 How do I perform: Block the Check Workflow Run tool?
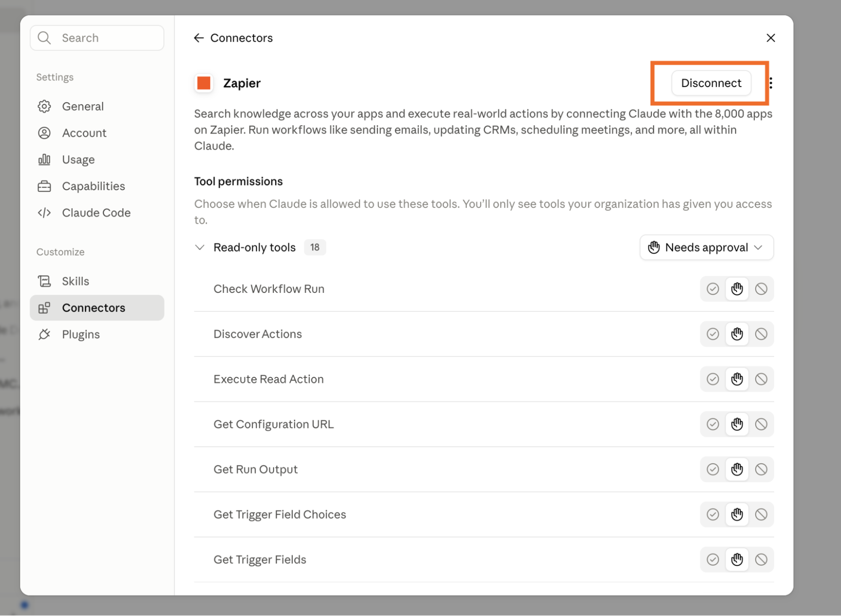761,289
